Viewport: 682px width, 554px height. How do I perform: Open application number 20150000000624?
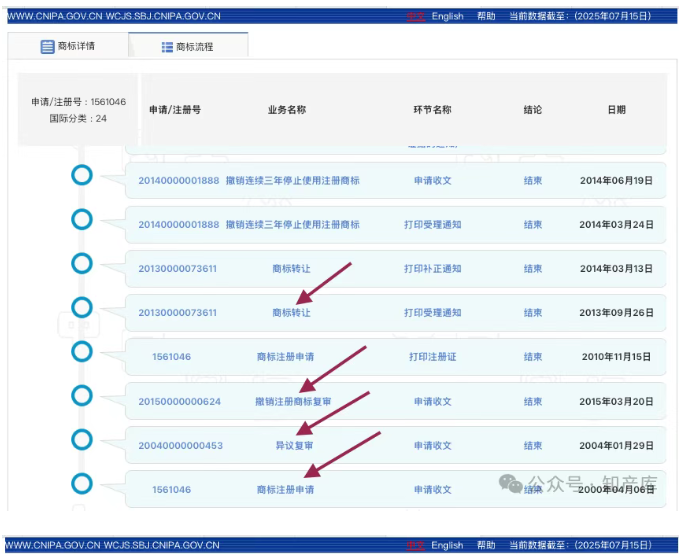point(179,401)
